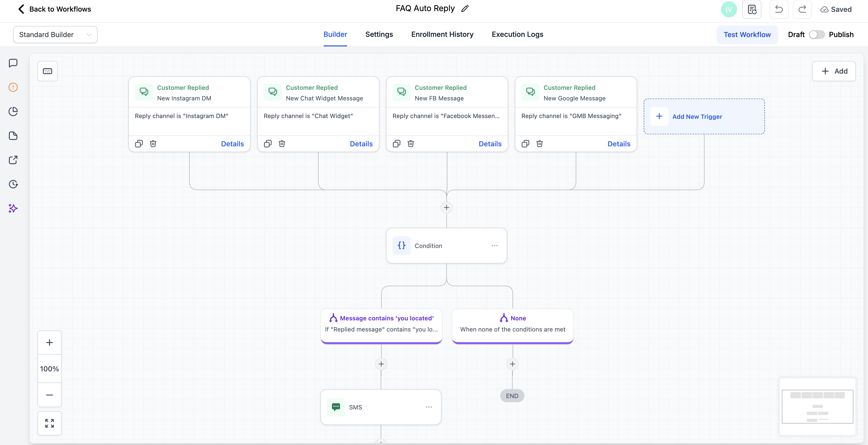Click the undo arrow icon

[779, 9]
